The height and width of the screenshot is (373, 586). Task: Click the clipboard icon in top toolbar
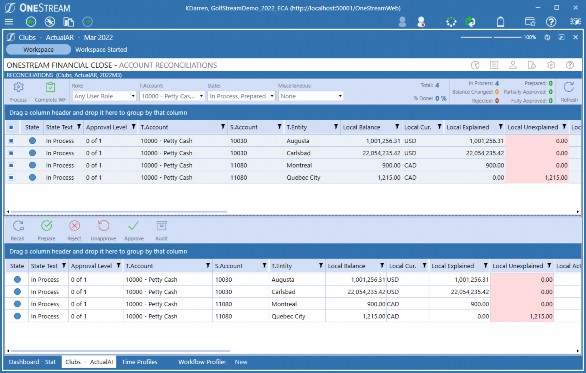click(500, 22)
